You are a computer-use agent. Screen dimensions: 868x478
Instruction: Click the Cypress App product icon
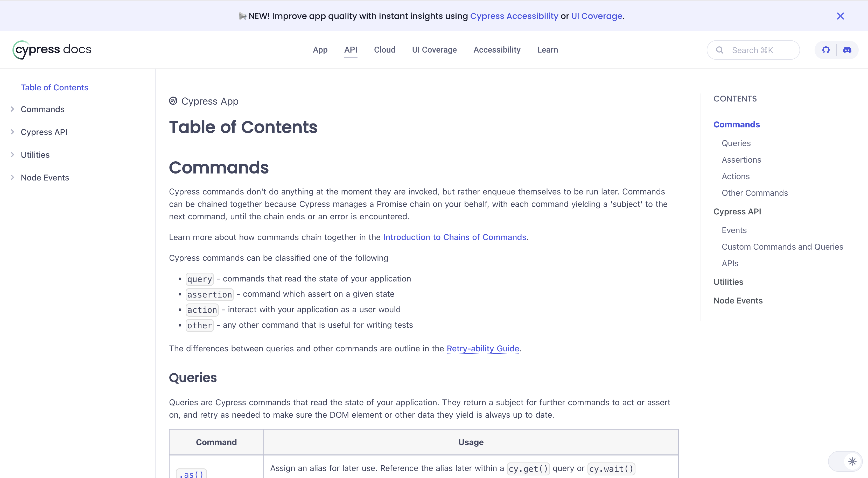coord(173,101)
